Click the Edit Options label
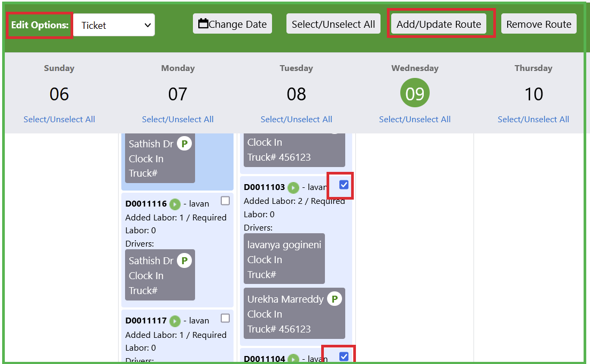 pos(40,25)
